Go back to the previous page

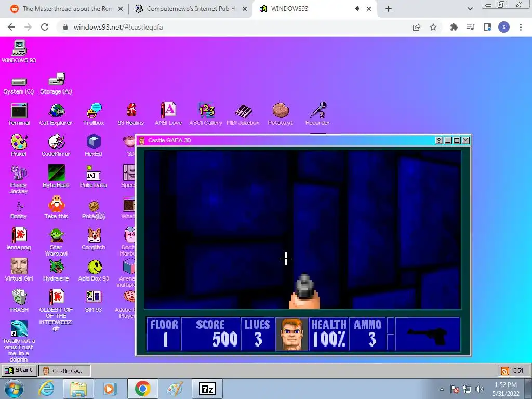[x=11, y=27]
